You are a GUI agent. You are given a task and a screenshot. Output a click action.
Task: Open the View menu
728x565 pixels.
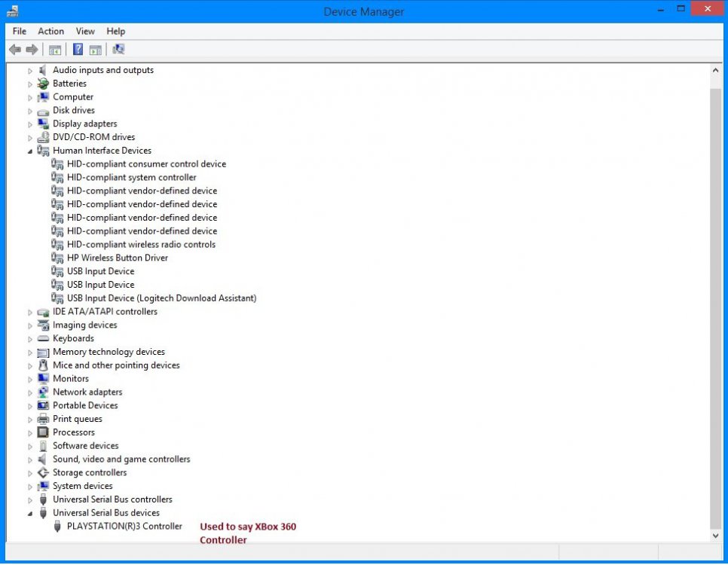pyautogui.click(x=85, y=31)
